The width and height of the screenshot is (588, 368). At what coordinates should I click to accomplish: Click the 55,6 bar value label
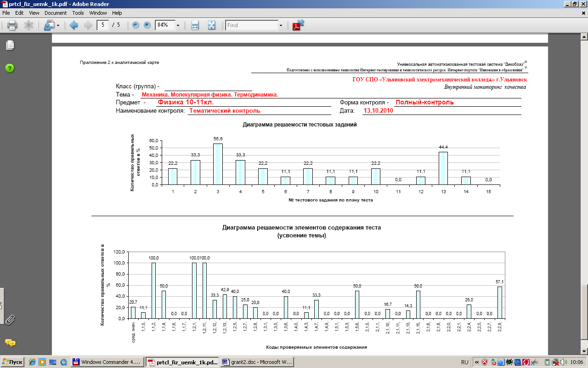218,139
